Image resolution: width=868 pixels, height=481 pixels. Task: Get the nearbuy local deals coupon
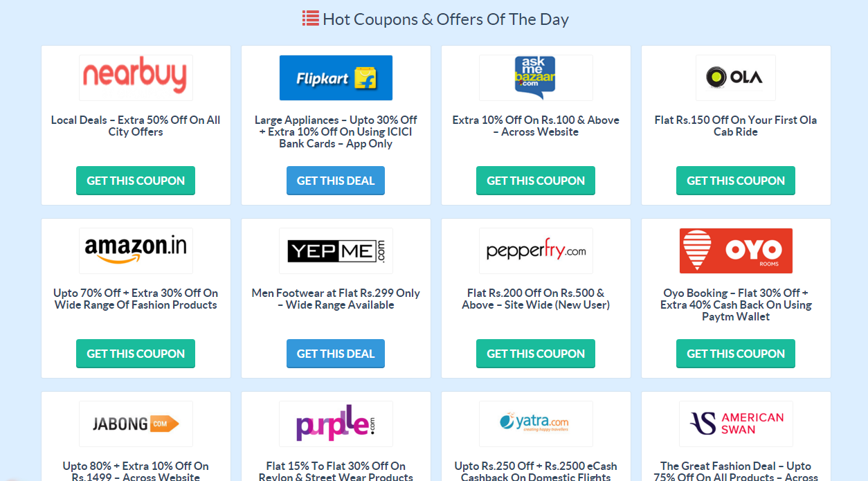pos(136,181)
